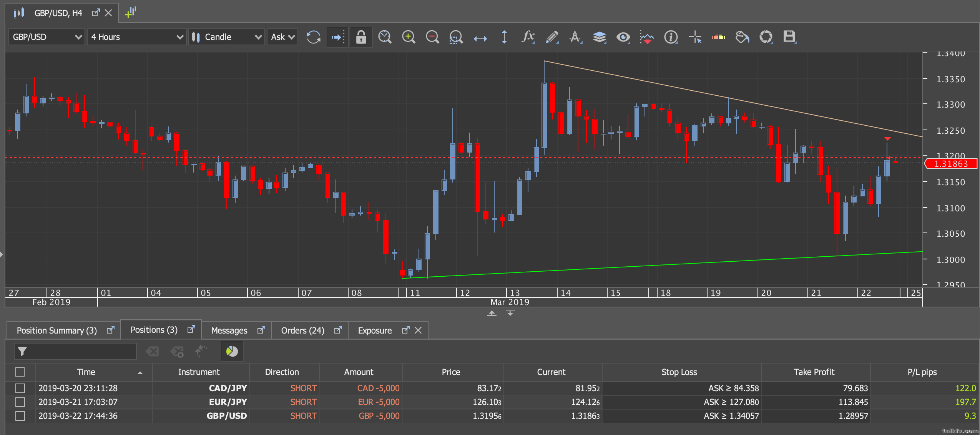Toggle auto-shift chart arrow icon
This screenshot has width=980, height=435.
337,37
